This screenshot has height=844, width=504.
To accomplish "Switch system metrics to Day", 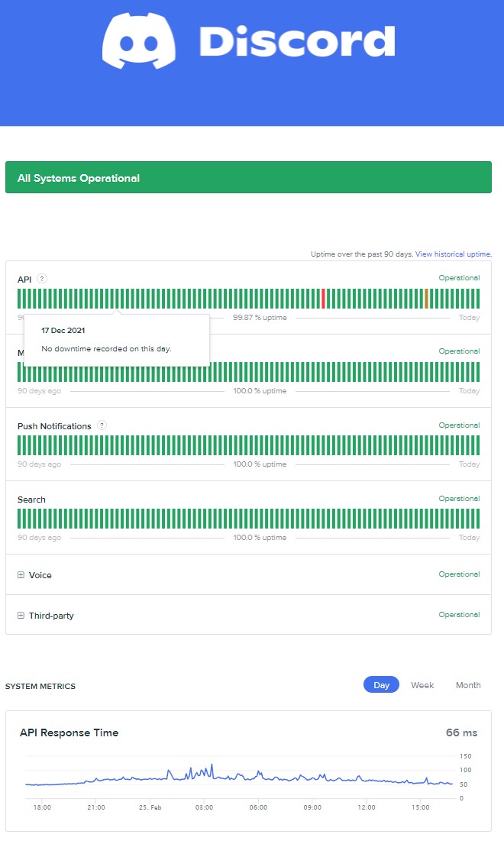I will pyautogui.click(x=381, y=684).
